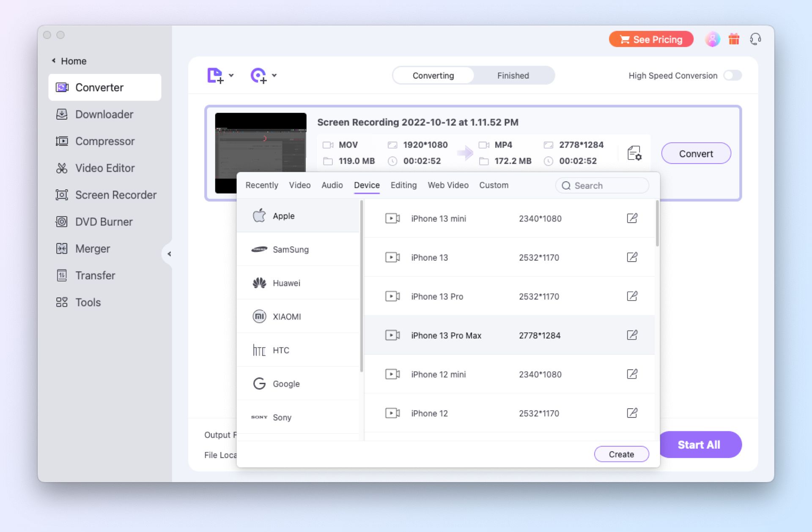Toggle High Speed Conversion
The height and width of the screenshot is (532, 812).
click(733, 76)
